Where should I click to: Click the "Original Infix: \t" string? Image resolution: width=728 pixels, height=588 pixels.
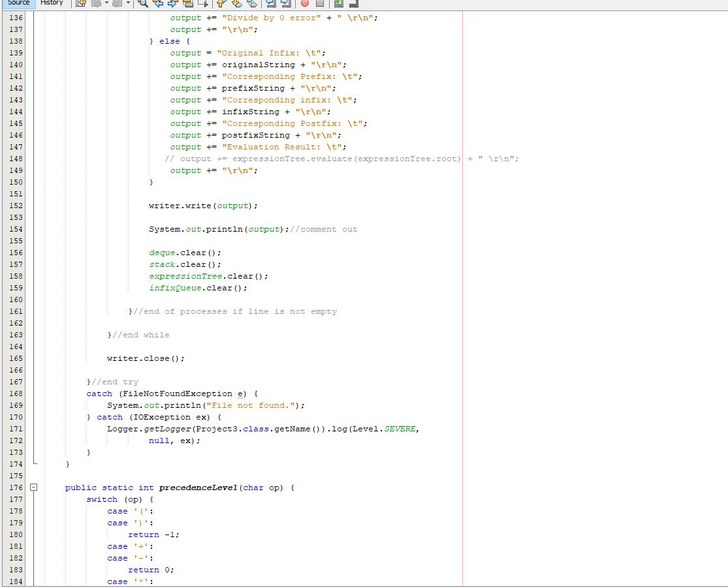click(268, 53)
